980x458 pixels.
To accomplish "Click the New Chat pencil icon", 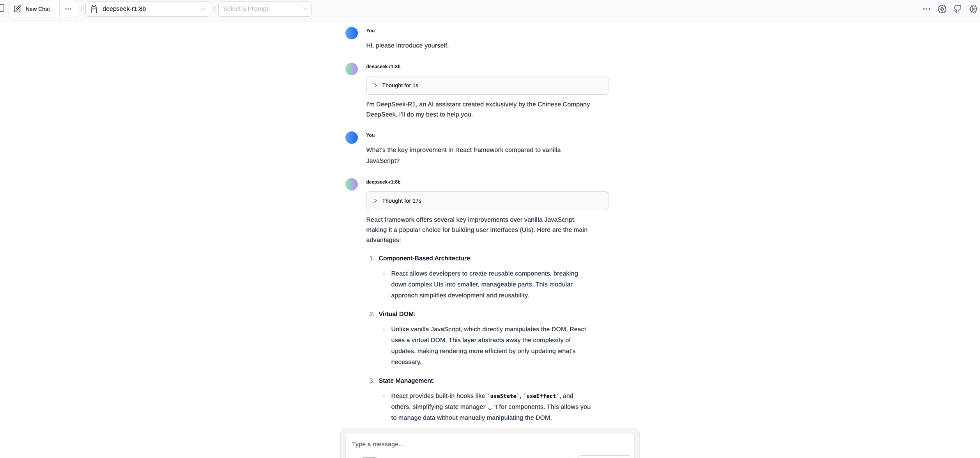I will [x=17, y=9].
